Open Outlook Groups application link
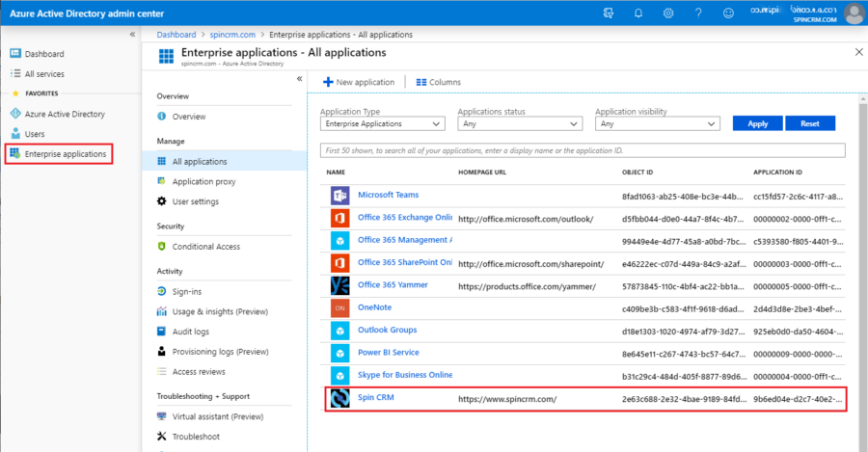 387,330
